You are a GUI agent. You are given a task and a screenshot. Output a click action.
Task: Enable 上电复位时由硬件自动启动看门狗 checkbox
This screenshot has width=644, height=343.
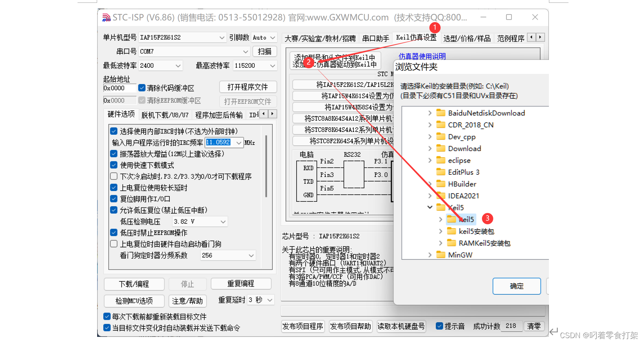[114, 244]
